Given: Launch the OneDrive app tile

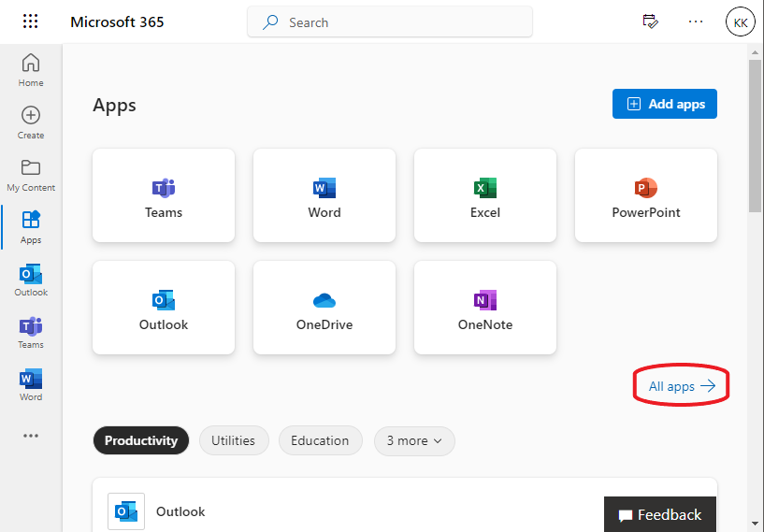Looking at the screenshot, I should click(324, 308).
